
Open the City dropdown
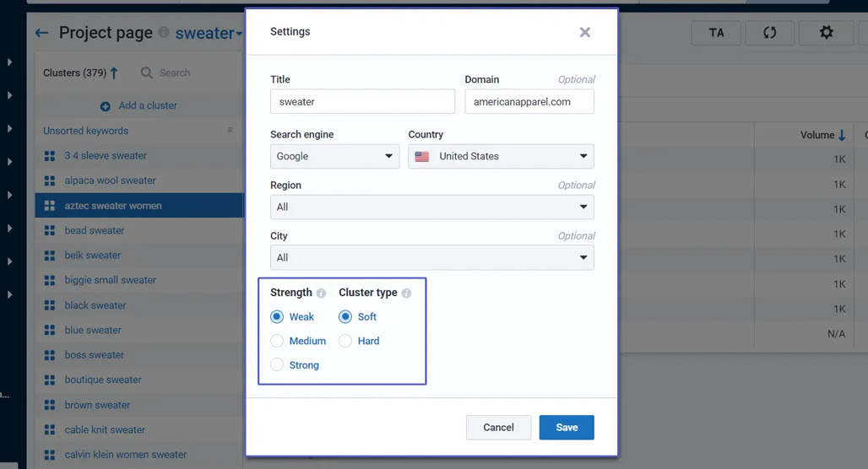(431, 258)
